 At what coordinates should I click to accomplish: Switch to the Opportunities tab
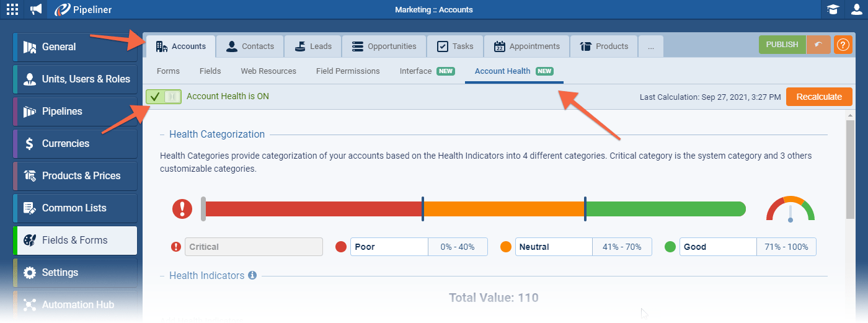coord(384,46)
